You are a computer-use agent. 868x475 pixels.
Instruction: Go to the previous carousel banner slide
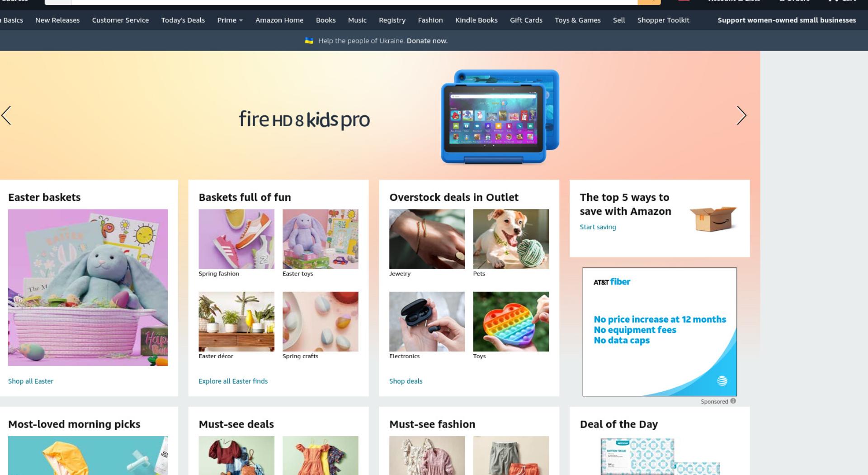6,116
